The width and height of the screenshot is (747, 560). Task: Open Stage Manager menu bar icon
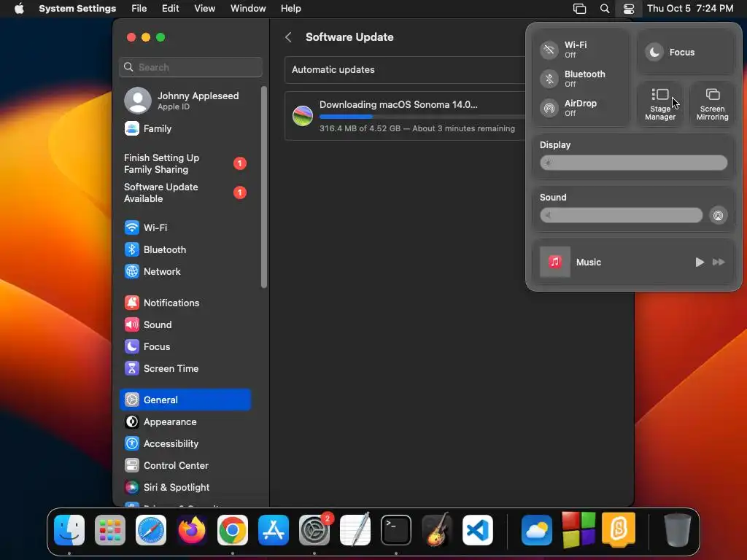[579, 9]
